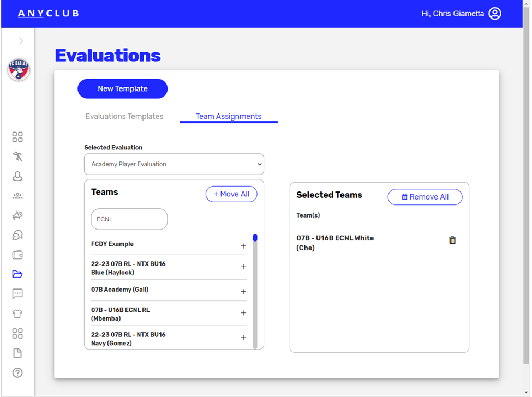Switch to Evaluations Templates tab

[124, 116]
